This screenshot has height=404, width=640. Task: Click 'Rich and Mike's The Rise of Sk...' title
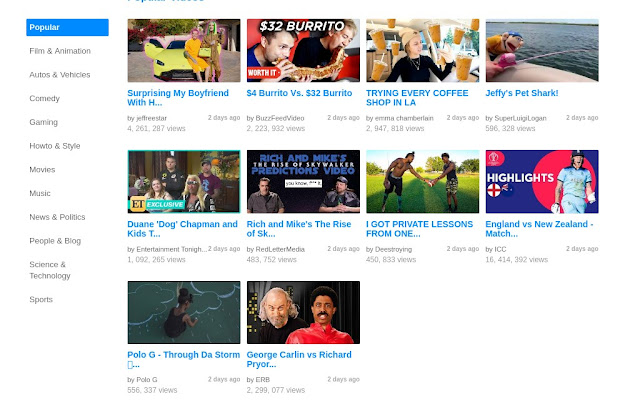coord(299,229)
